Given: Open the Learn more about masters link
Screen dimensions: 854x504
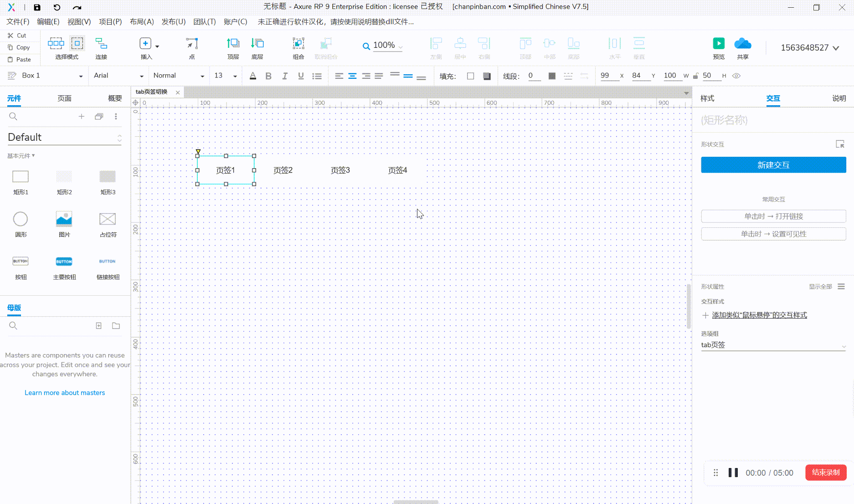Looking at the screenshot, I should tap(65, 393).
